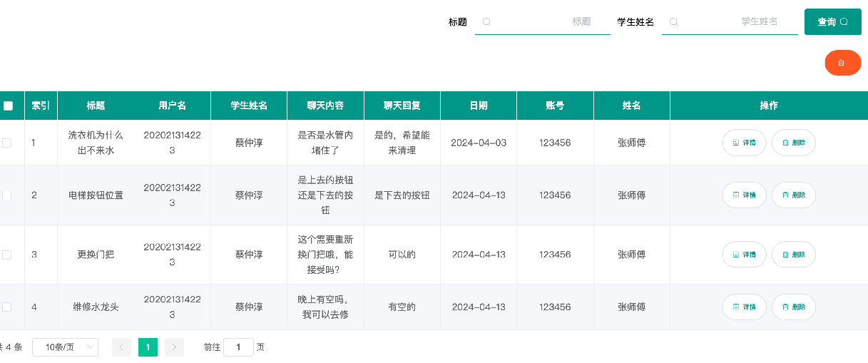Go to previous page with left chevron
This screenshot has height=363, width=868.
click(121, 347)
